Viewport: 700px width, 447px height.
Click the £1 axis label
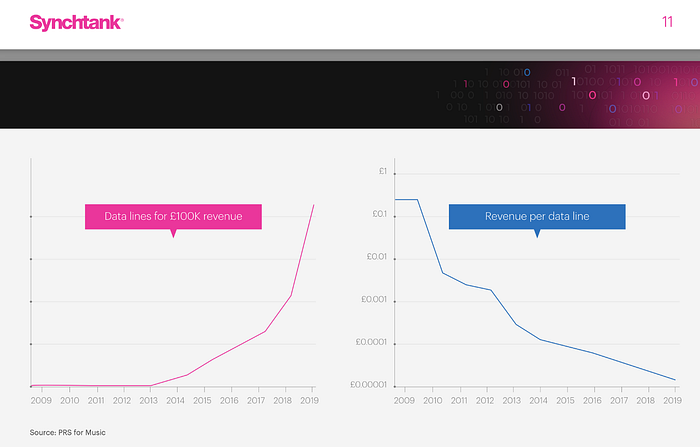[x=383, y=171]
